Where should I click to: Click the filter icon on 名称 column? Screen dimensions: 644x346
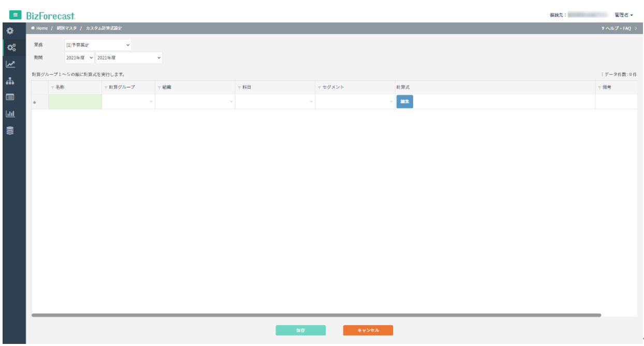point(52,88)
